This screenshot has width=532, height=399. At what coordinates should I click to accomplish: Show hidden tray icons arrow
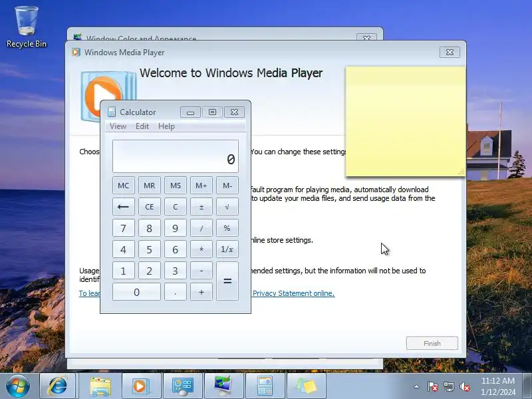[417, 386]
